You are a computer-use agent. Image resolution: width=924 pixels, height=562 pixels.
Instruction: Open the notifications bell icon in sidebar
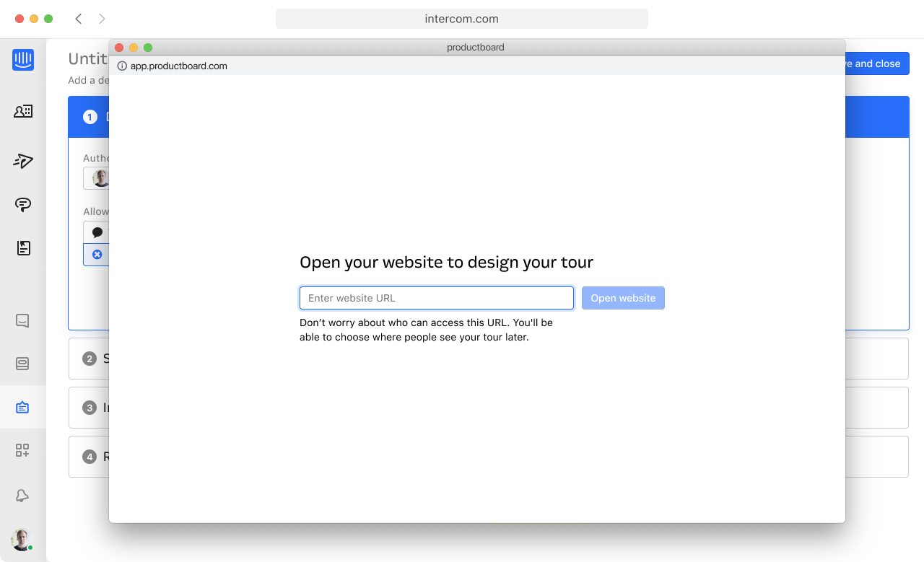(x=22, y=495)
